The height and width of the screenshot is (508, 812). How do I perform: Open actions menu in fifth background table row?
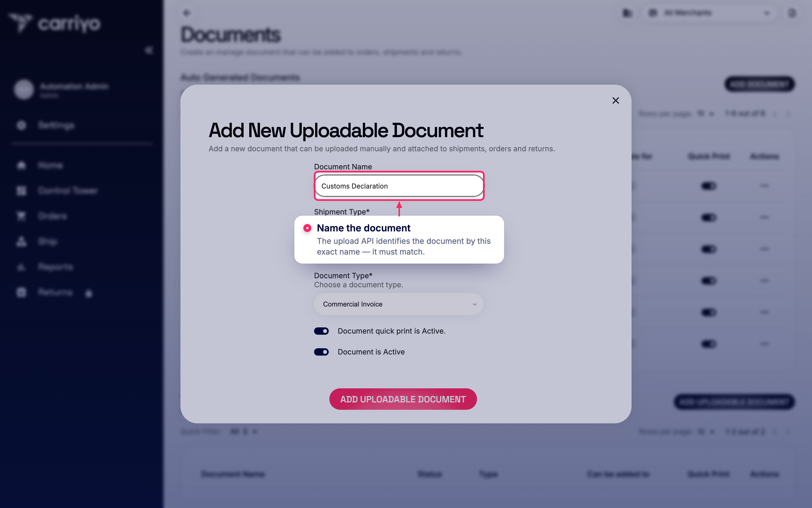pyautogui.click(x=764, y=312)
